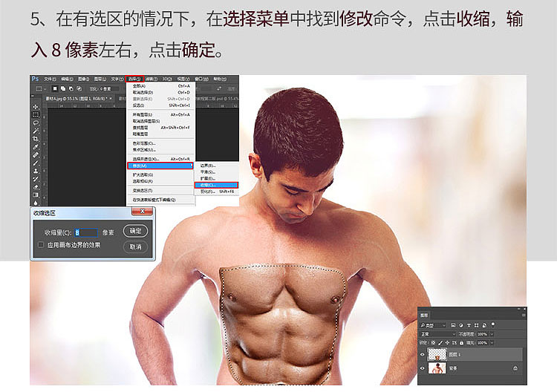
Task: Select the Crop tool
Action: (x=36, y=139)
